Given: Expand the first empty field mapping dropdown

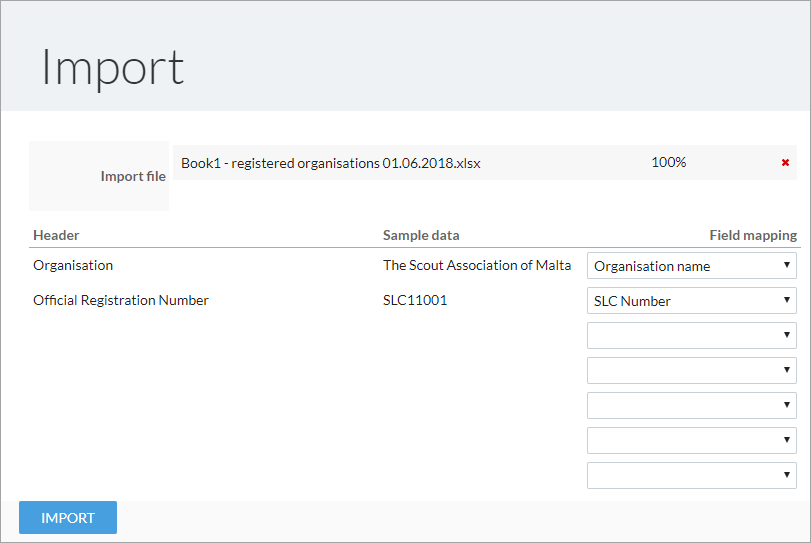Looking at the screenshot, I should pos(691,336).
